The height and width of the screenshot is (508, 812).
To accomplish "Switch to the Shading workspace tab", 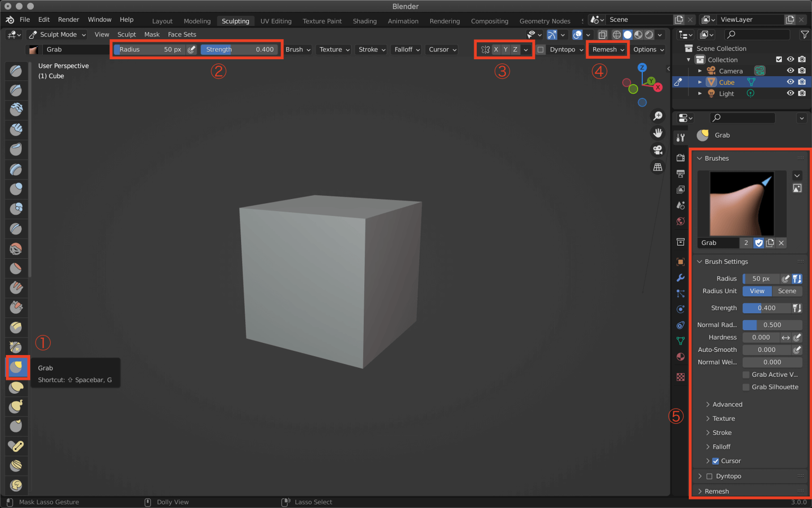I will 365,21.
